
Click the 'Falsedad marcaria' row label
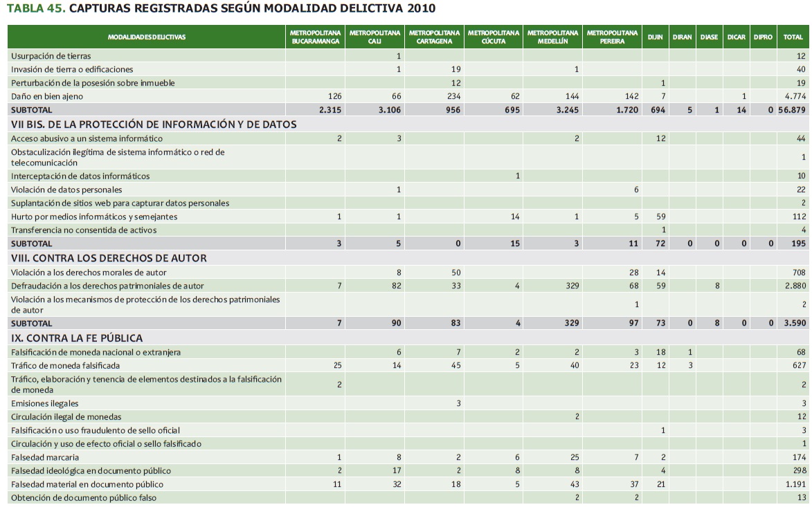pos(45,457)
